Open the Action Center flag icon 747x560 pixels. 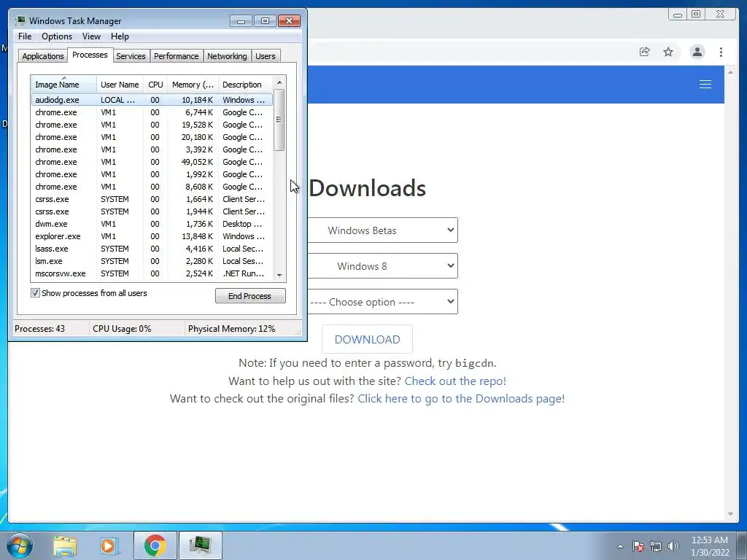point(638,546)
